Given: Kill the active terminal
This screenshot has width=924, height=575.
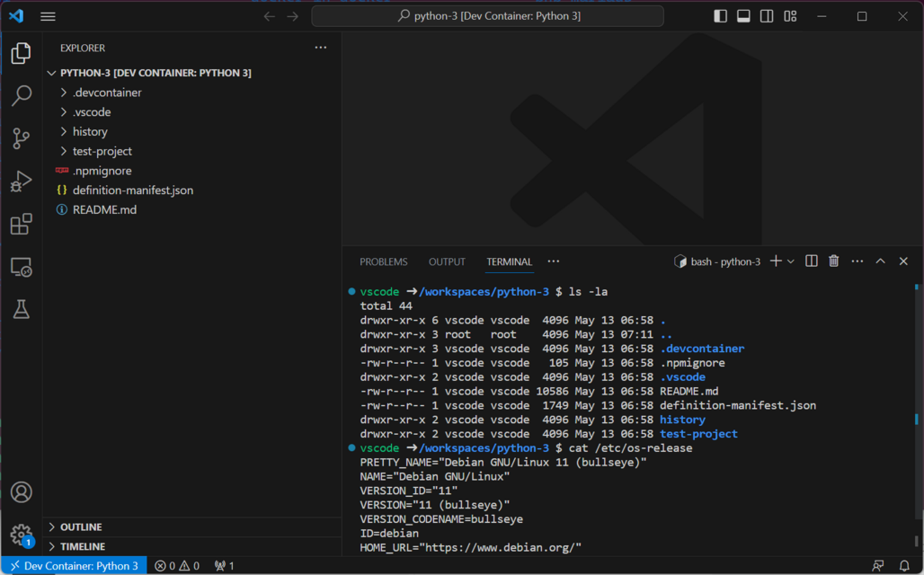Looking at the screenshot, I should 833,261.
